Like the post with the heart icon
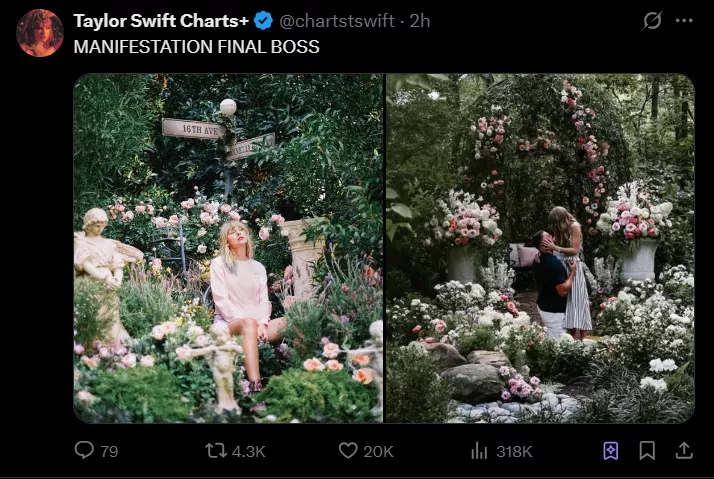Screen dimensions: 714x479 (x=348, y=451)
